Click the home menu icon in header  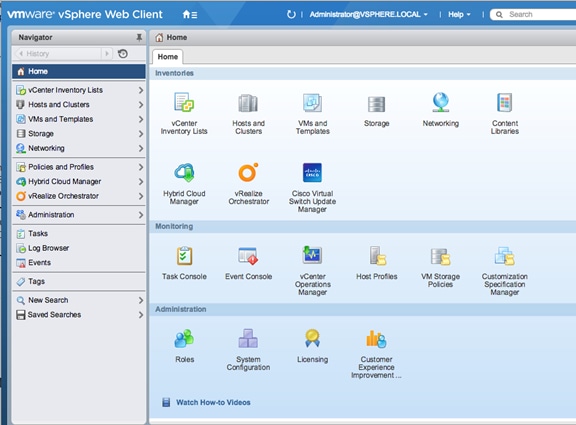pos(190,15)
